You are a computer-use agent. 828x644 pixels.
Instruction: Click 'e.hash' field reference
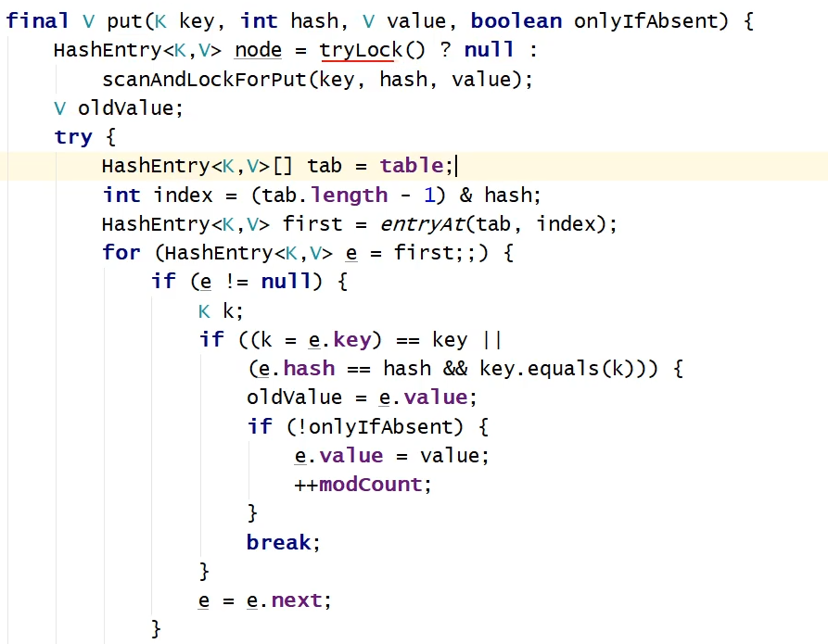point(297,369)
